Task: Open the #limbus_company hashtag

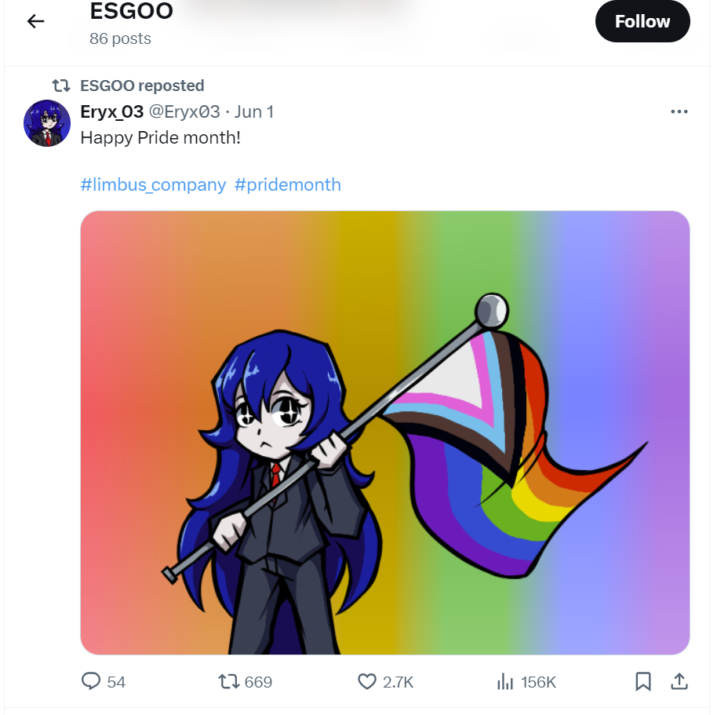Action: [x=153, y=185]
